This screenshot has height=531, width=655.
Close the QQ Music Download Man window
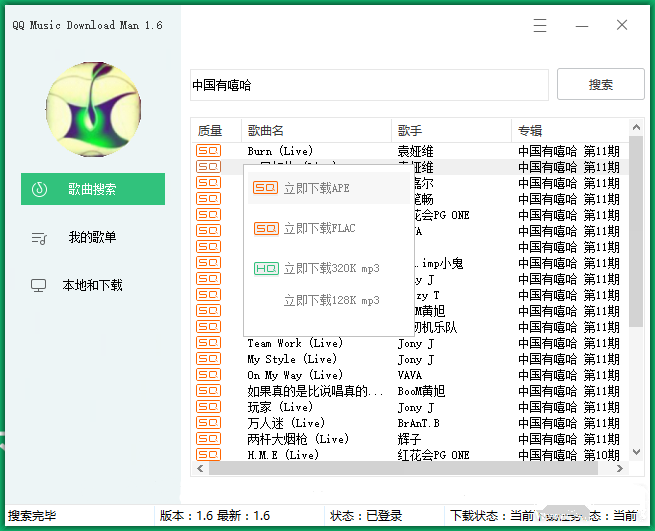[622, 25]
